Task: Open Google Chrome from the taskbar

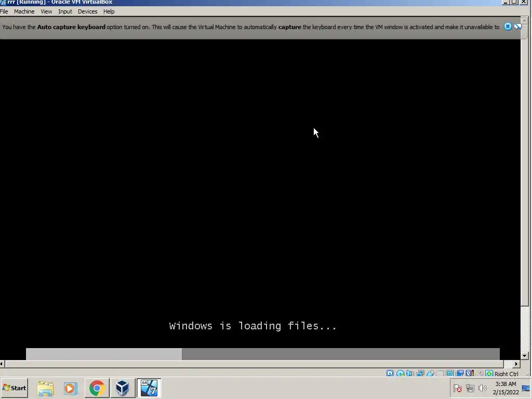Action: pos(97,388)
